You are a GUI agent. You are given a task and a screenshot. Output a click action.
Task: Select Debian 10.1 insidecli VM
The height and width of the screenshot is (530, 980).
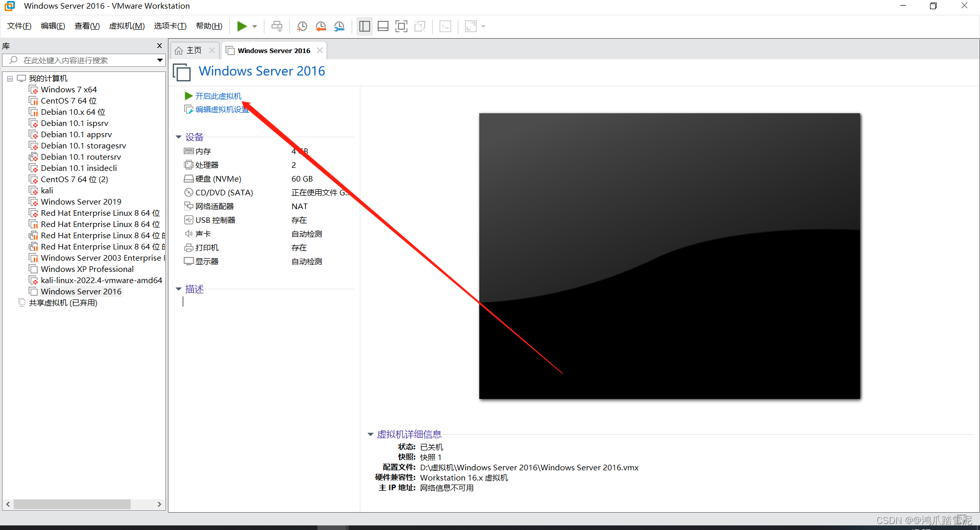click(x=79, y=168)
